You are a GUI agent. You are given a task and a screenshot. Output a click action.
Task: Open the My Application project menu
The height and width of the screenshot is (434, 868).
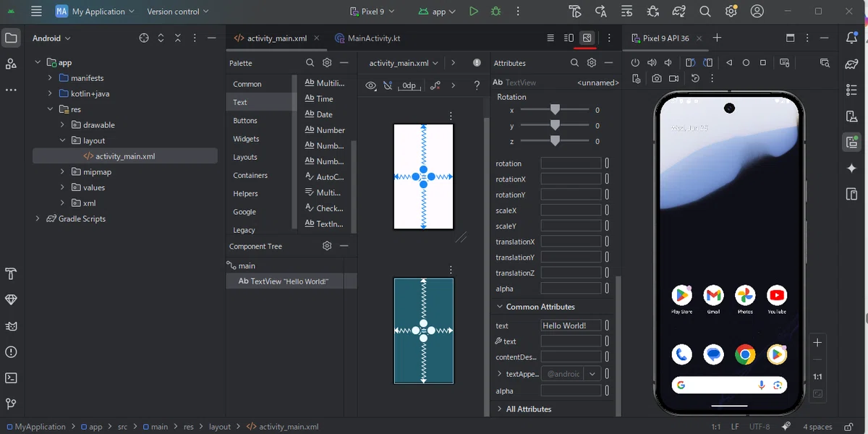click(95, 12)
